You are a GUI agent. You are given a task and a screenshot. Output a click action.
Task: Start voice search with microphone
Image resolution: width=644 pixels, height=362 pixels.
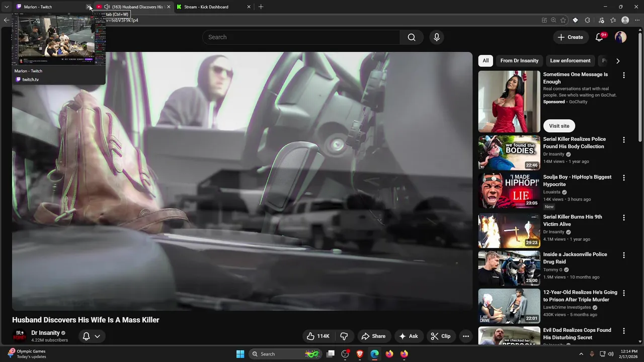tap(437, 37)
